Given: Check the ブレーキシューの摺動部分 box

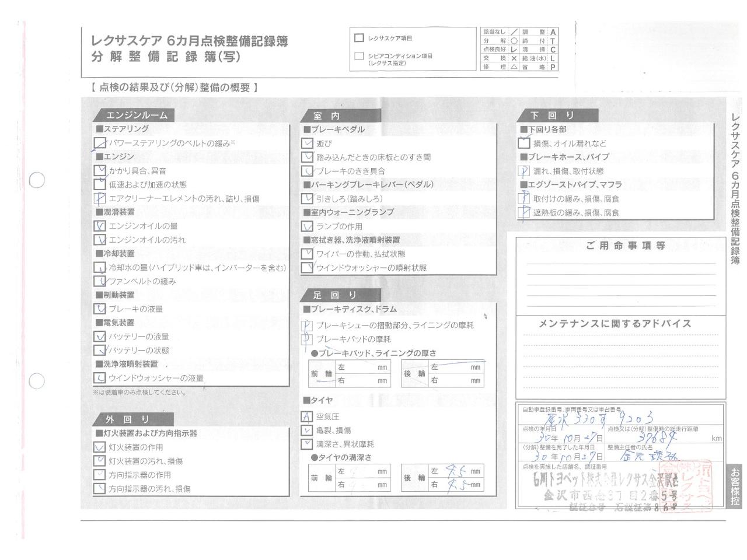Looking at the screenshot, I should (307, 325).
